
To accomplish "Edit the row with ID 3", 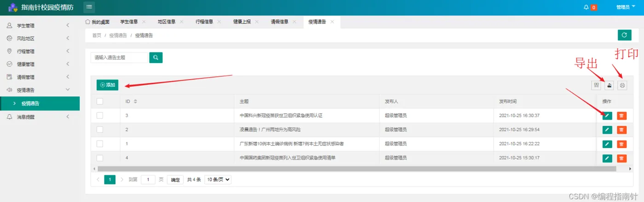I will coord(608,115).
